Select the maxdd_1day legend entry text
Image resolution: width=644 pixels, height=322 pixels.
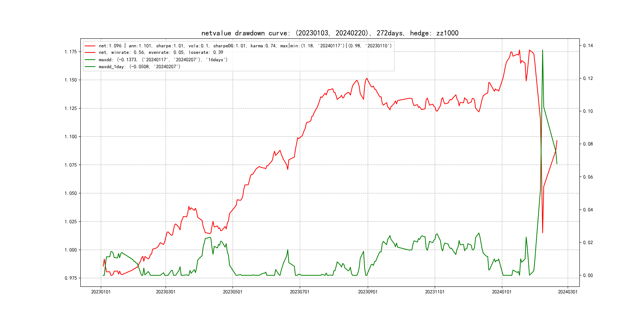[x=139, y=67]
